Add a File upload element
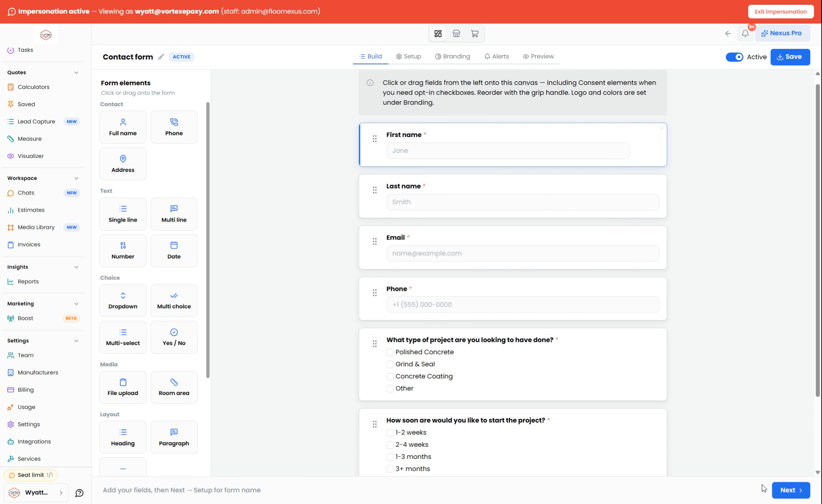The image size is (822, 504). coord(123,387)
